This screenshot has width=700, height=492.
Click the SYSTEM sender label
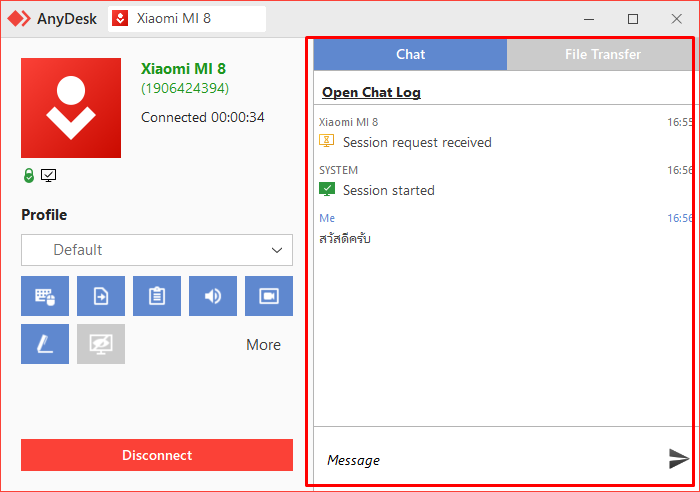point(338,170)
